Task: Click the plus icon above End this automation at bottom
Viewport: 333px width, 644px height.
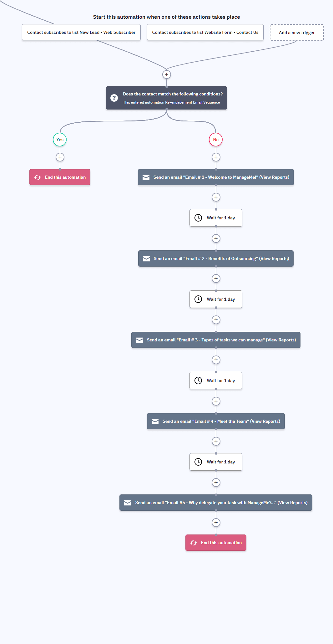Action: (216, 523)
